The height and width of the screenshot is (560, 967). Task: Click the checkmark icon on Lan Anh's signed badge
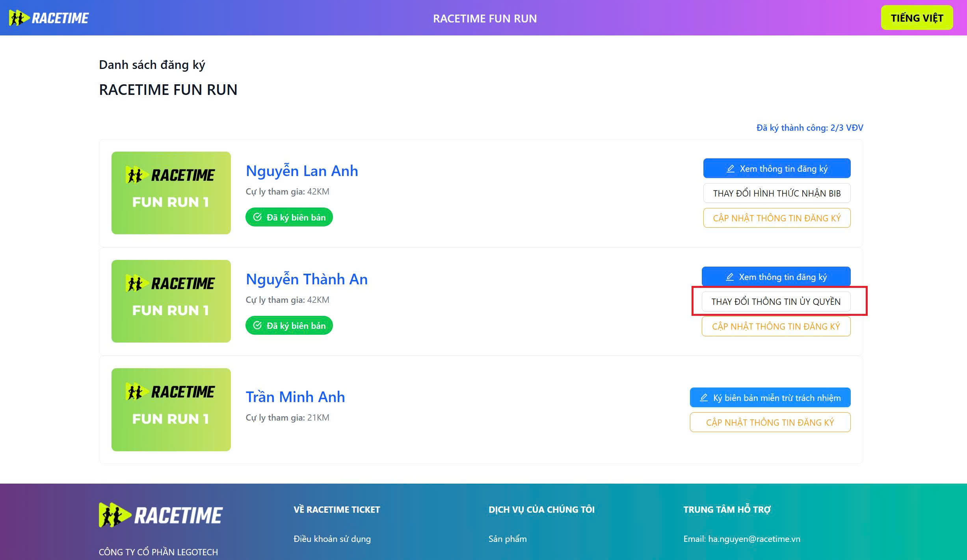coord(257,217)
